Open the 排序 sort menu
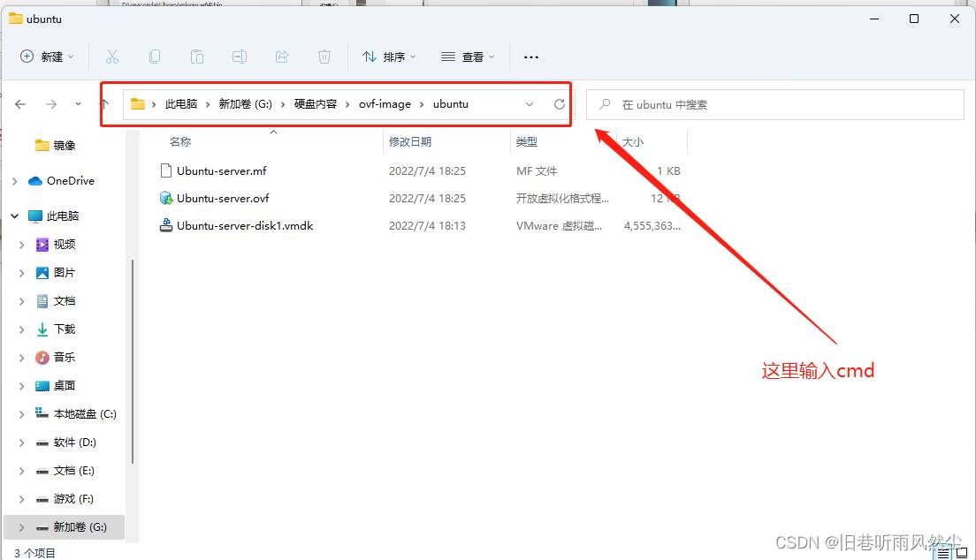This screenshot has height=560, width=976. [x=389, y=57]
